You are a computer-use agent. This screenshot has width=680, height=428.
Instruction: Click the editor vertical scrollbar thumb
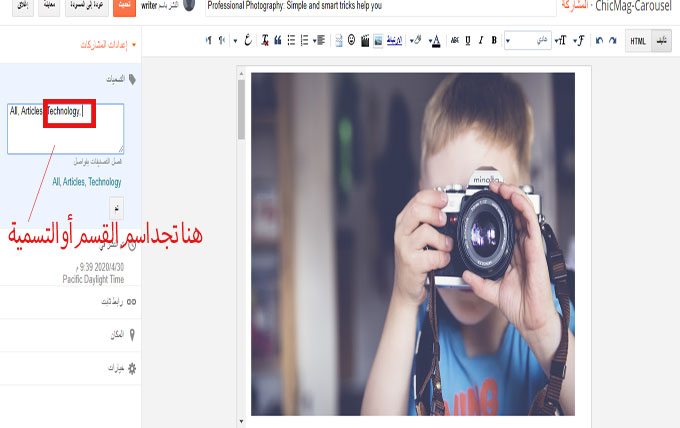tap(242, 110)
